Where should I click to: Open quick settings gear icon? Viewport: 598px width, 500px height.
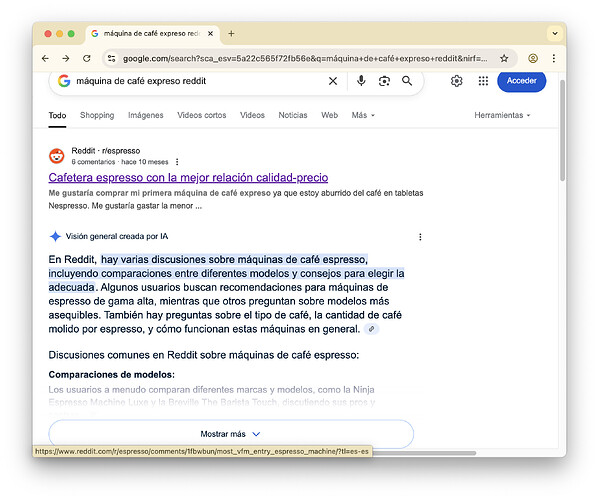coord(457,81)
